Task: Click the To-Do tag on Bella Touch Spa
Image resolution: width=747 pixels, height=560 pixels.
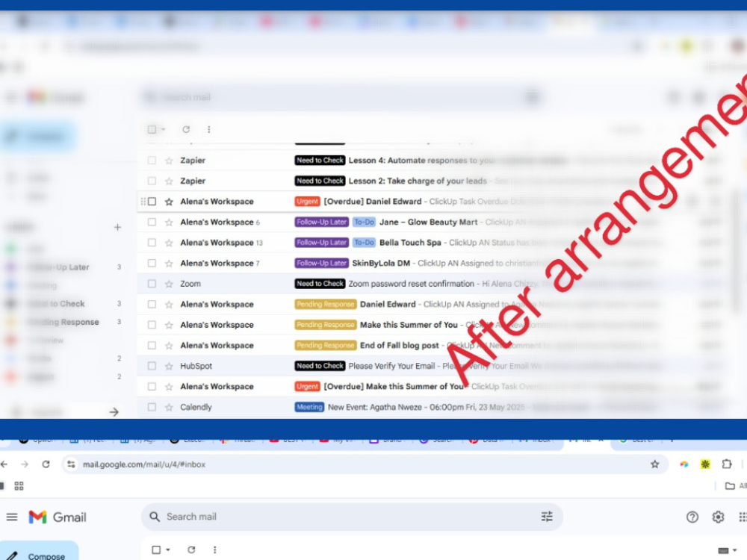Action: pos(365,243)
